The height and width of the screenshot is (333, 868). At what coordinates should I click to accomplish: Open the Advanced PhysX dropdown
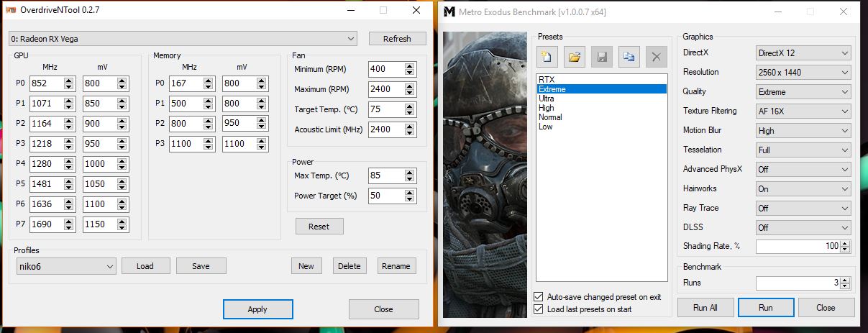click(x=803, y=170)
